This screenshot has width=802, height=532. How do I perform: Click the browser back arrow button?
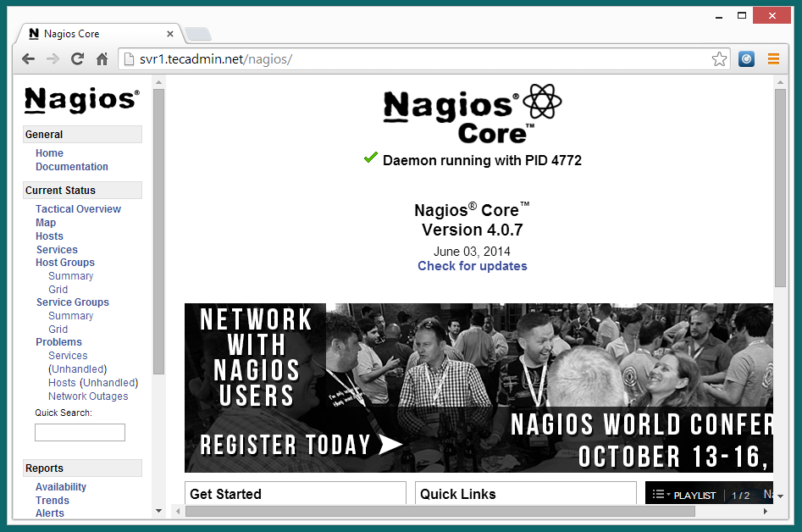28,59
